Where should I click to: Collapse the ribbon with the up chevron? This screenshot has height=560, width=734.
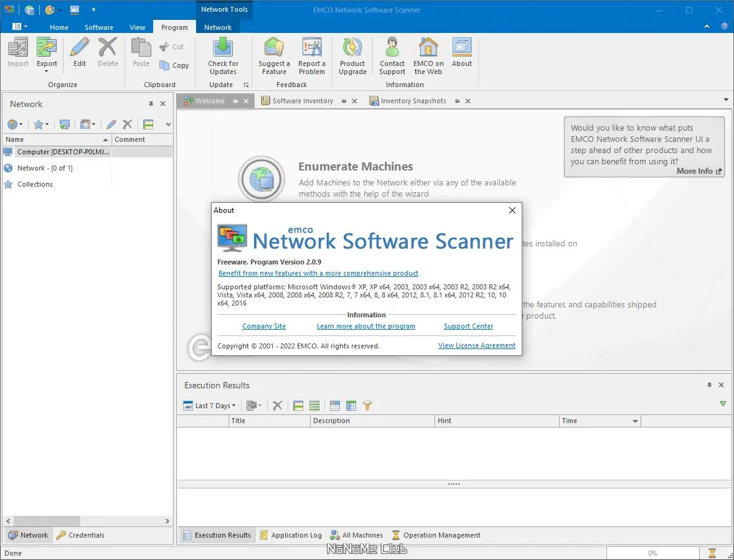click(x=707, y=27)
